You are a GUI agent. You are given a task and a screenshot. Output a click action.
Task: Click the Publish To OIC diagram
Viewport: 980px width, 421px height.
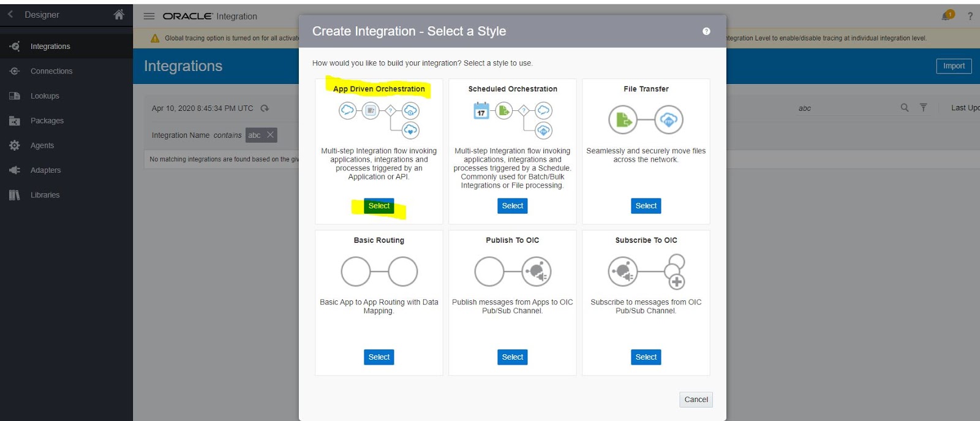[513, 271]
